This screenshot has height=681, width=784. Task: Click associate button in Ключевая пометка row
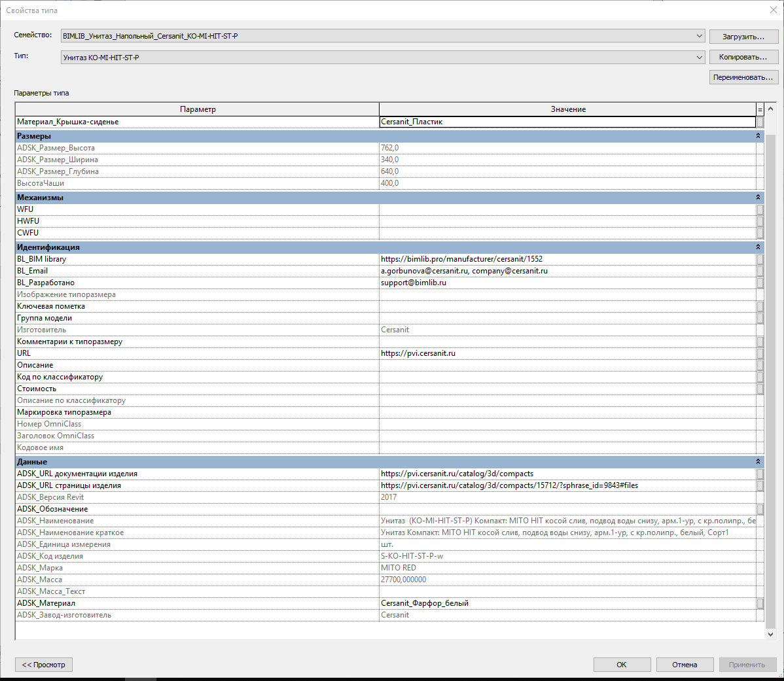click(760, 306)
